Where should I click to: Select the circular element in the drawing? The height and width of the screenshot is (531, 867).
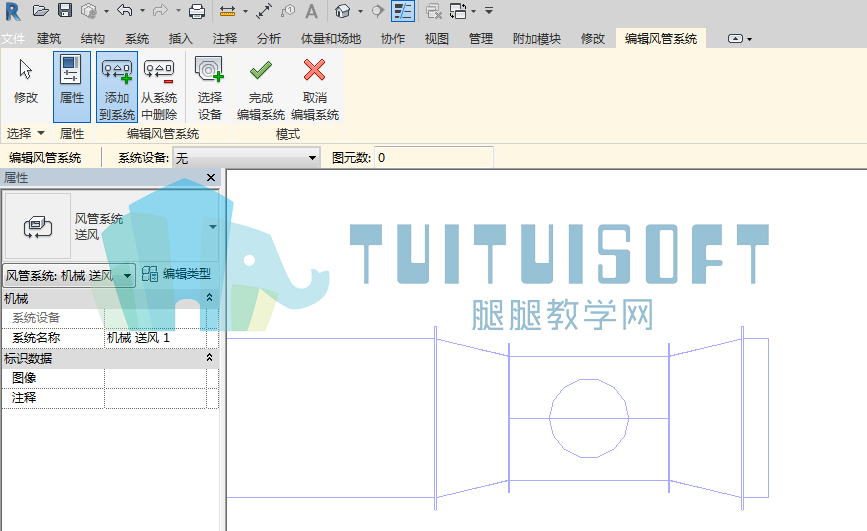point(589,418)
